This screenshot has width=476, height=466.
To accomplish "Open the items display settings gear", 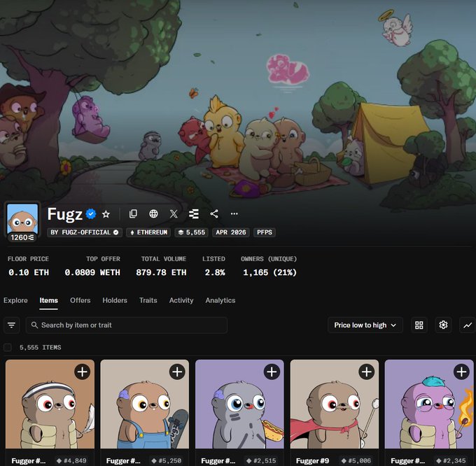I will pos(444,325).
